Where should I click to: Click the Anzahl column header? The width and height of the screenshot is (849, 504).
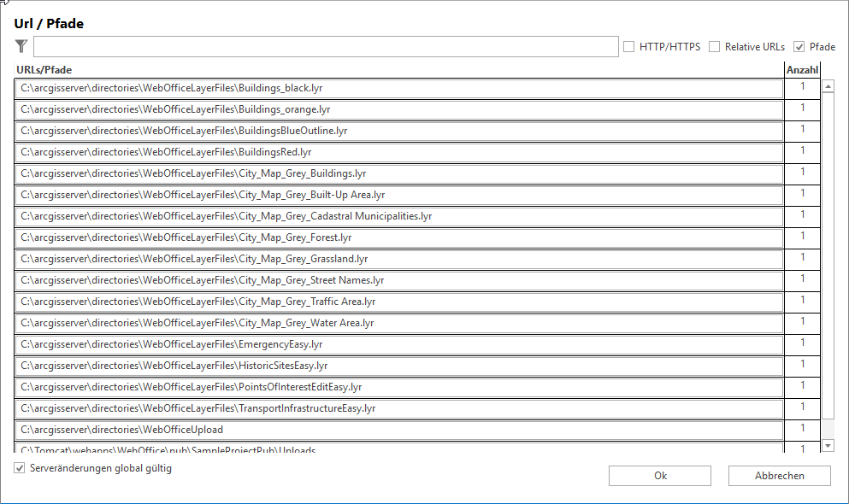tap(802, 70)
